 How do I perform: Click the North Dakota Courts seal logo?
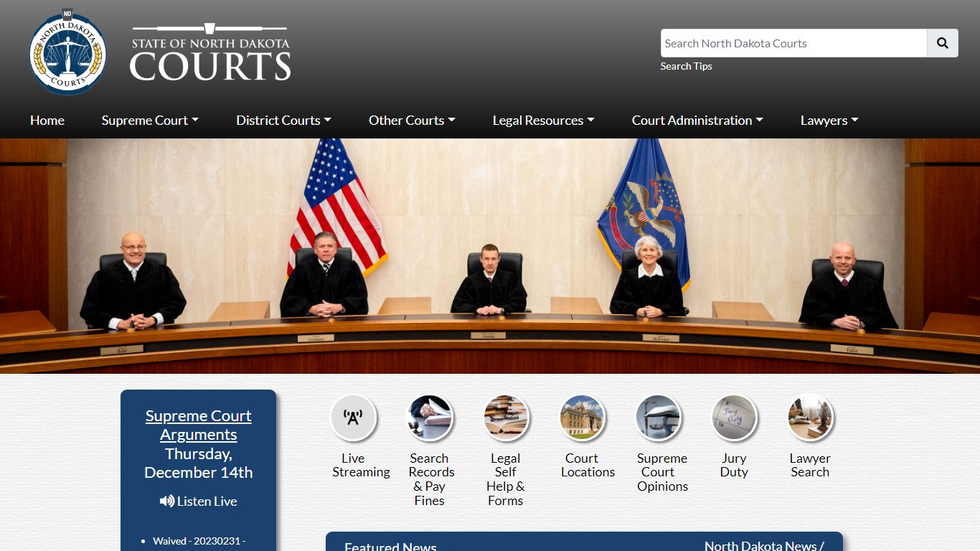click(68, 52)
